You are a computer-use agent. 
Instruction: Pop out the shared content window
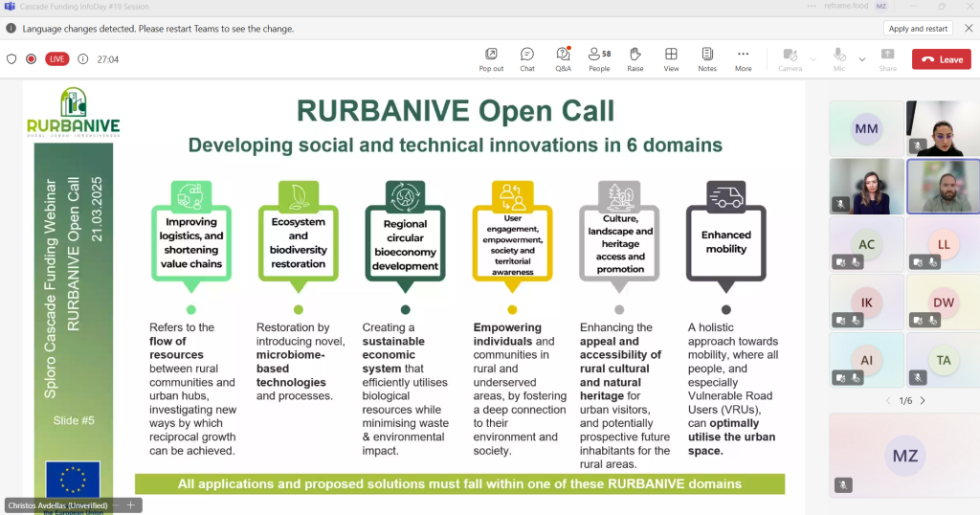491,59
